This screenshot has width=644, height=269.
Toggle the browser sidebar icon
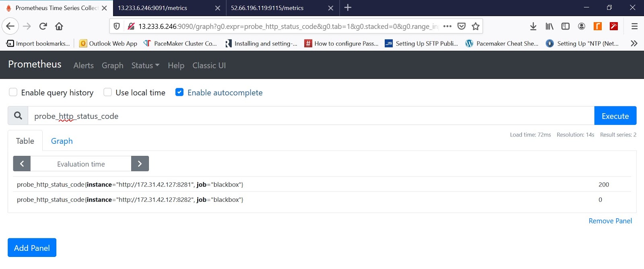(x=566, y=26)
